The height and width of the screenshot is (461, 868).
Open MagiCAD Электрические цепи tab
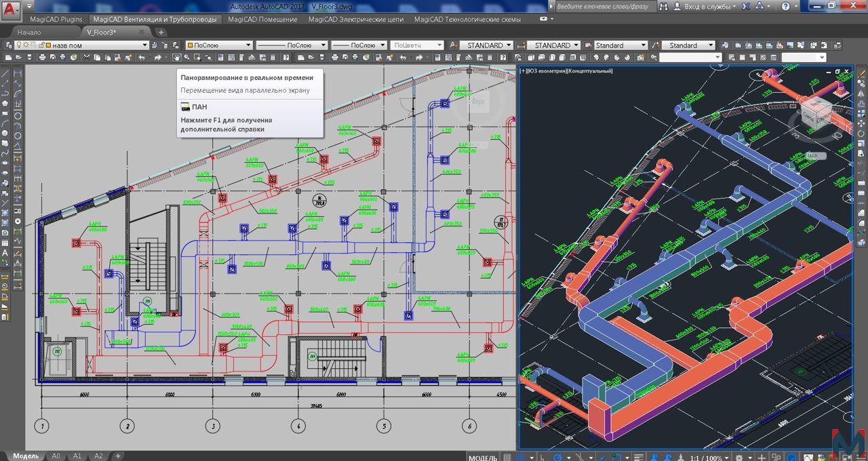pyautogui.click(x=356, y=19)
